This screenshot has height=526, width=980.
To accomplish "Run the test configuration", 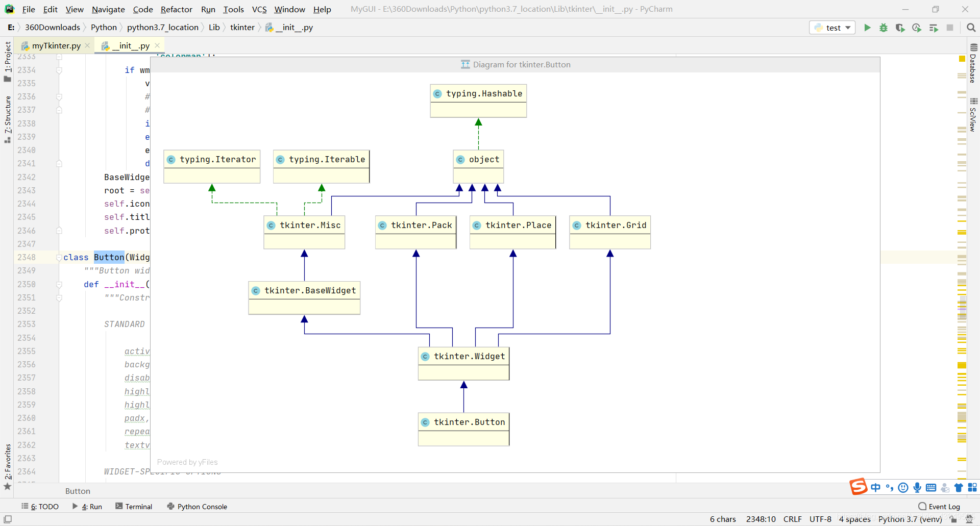I will click(x=867, y=28).
